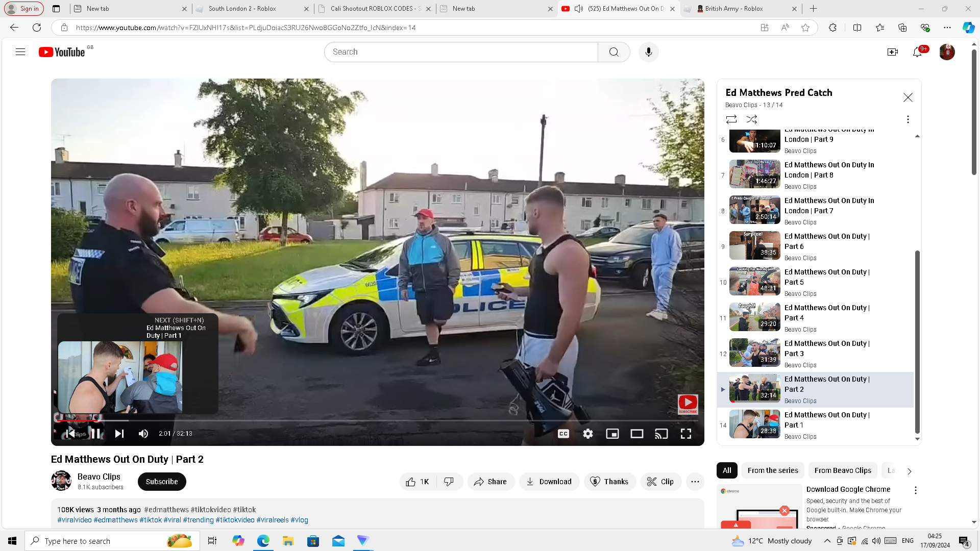Go to the YouTube home logo

click(62, 52)
